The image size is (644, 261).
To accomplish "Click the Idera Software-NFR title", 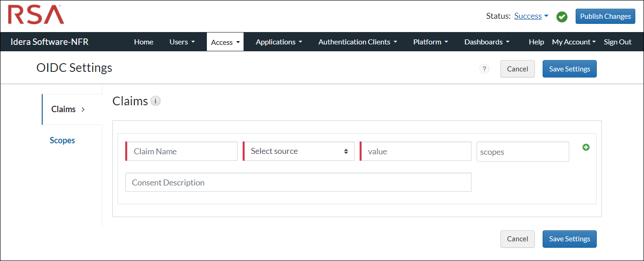I will coord(50,42).
